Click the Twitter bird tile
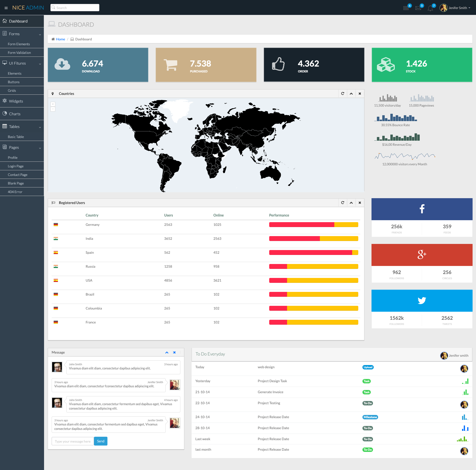 pos(422,300)
